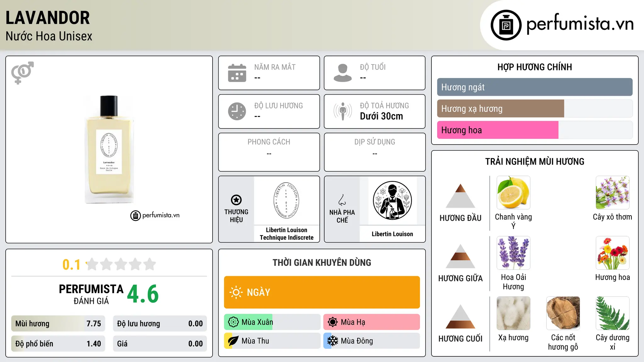Click the Giá 0.00 score row
Screen dimensions: 644x362
point(160,344)
